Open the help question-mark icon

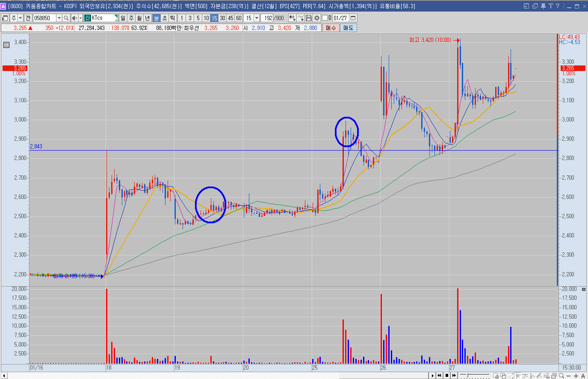[x=557, y=6]
